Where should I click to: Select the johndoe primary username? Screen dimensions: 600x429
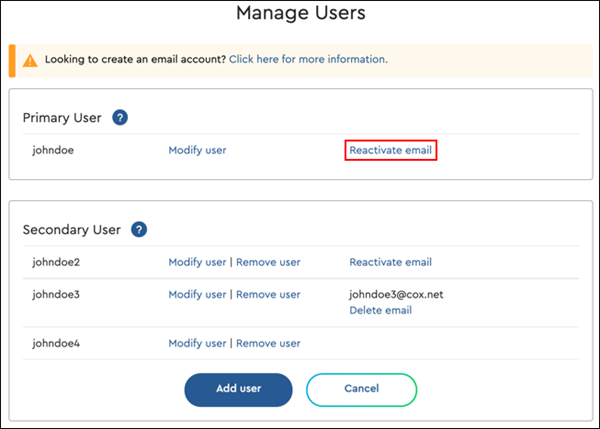tap(53, 150)
